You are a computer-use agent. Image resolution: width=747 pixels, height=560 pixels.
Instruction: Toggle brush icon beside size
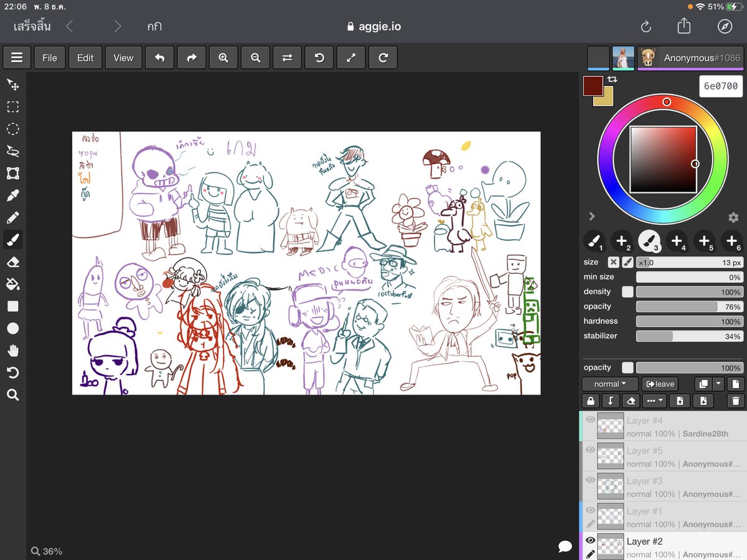coord(627,263)
